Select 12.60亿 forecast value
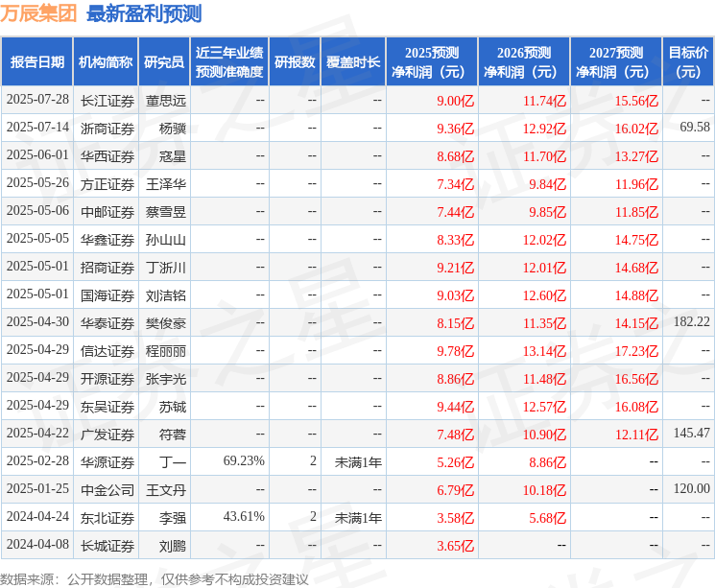Image resolution: width=715 pixels, height=588 pixels. [x=544, y=295]
